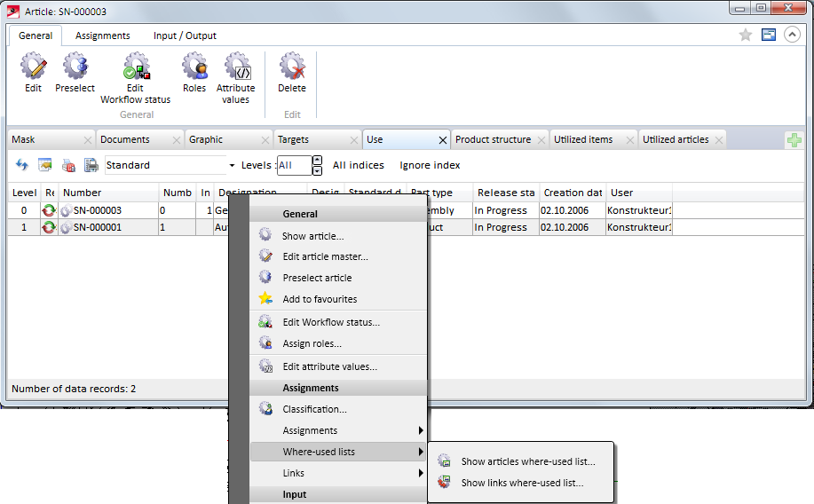
Task: Click the refresh arrows icon in Use toolbar
Action: coord(22,165)
